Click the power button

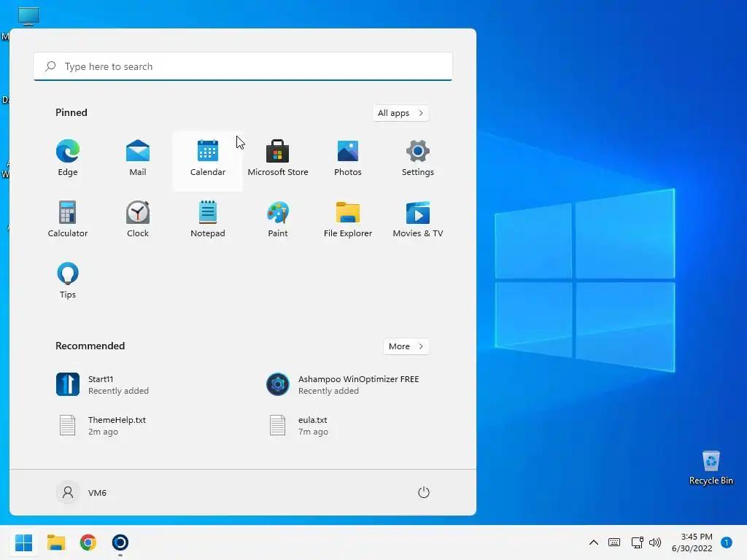[424, 492]
